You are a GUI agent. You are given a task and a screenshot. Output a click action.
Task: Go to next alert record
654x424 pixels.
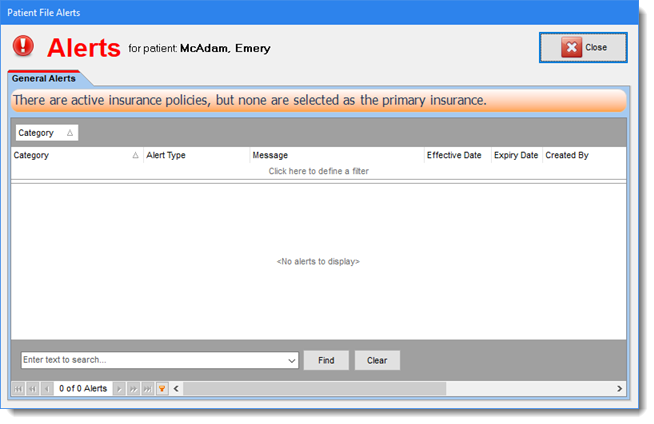click(x=119, y=389)
